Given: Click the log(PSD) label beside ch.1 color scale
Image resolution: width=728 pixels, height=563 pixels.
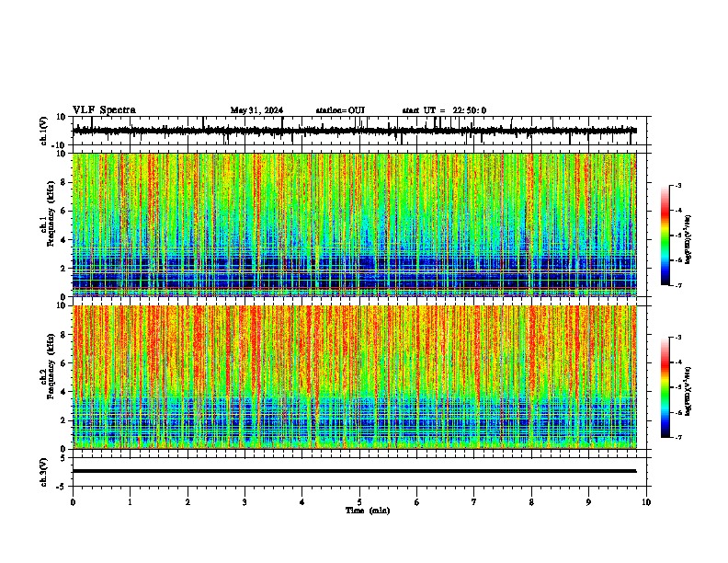Looking at the screenshot, I should pyautogui.click(x=688, y=239).
